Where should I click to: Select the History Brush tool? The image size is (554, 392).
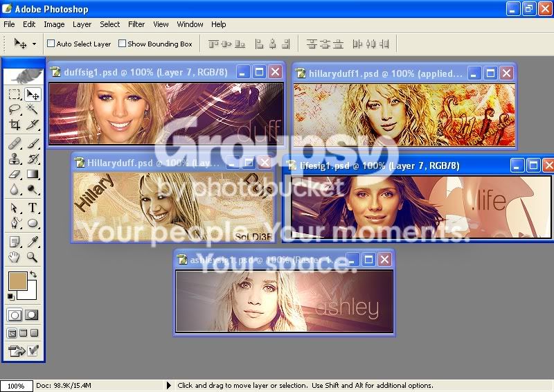click(x=33, y=159)
